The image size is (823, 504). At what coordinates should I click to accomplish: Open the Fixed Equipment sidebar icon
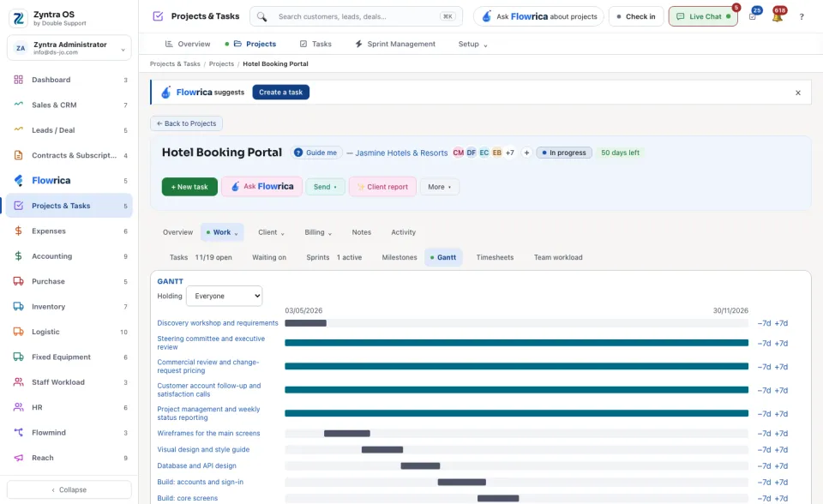tap(18, 357)
